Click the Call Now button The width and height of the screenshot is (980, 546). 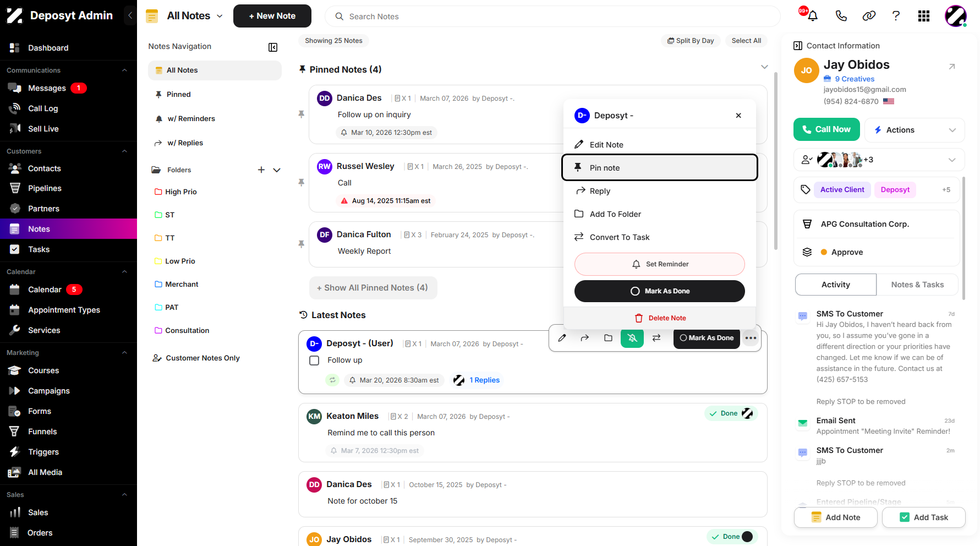tap(826, 129)
